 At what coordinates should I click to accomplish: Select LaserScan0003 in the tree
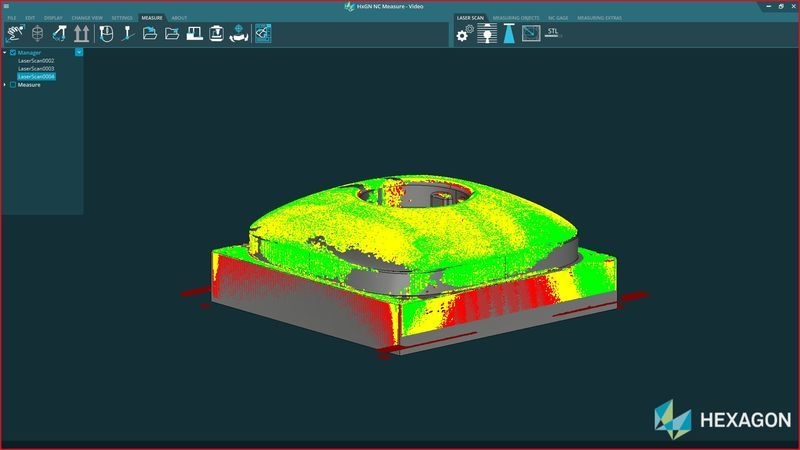pyautogui.click(x=36, y=68)
